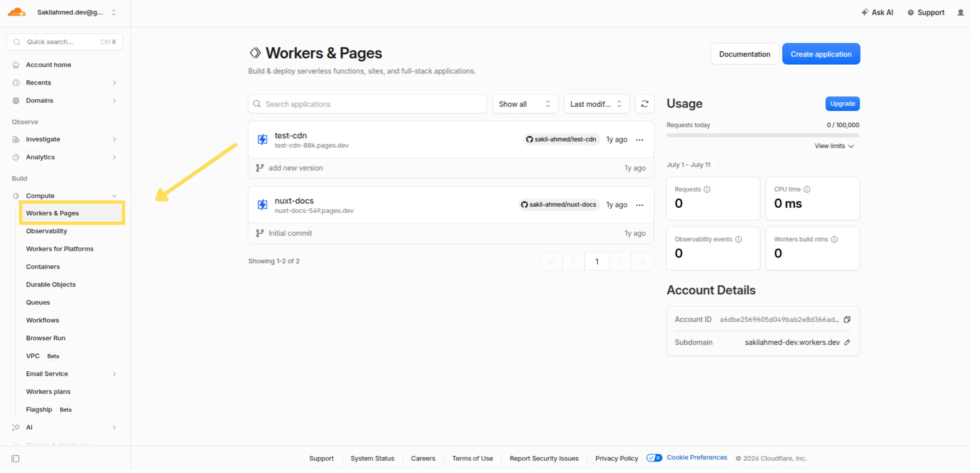Click the Workers build mins info icon
980x473 pixels.
coord(834,240)
